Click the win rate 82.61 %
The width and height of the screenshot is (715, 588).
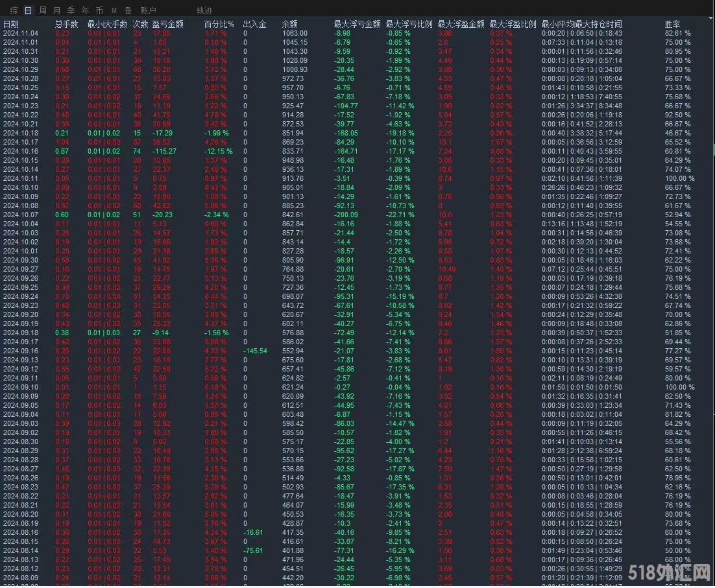click(677, 33)
